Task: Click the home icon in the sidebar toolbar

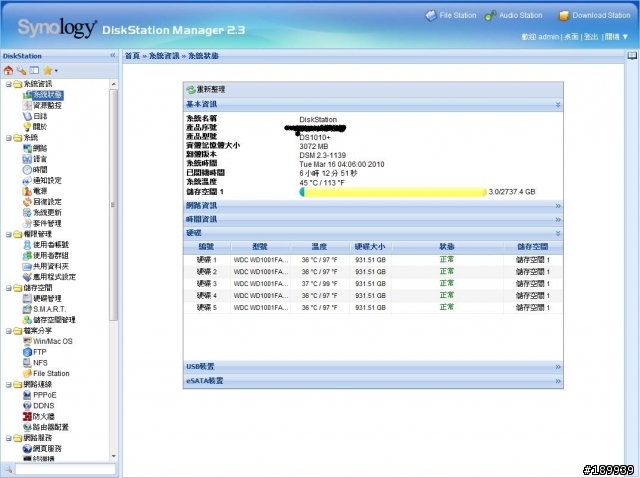Action: tap(8, 71)
